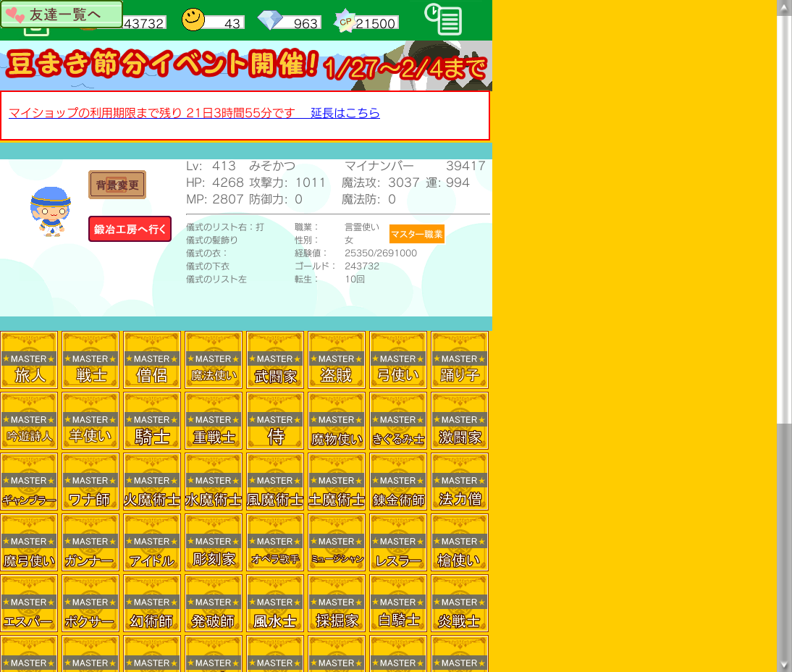The width and height of the screenshot is (792, 672).
Task: Click the diamond gem icon
Action: (270, 20)
